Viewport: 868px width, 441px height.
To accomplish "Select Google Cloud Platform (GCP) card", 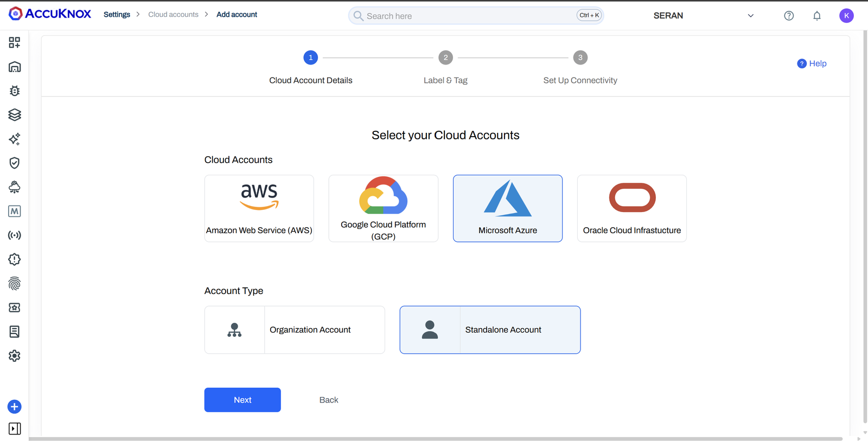I will tap(384, 208).
